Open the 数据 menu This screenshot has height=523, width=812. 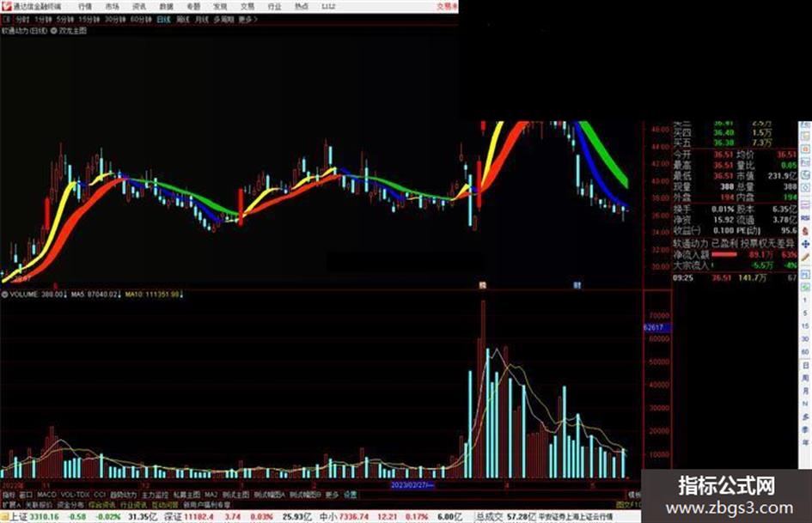(166, 6)
